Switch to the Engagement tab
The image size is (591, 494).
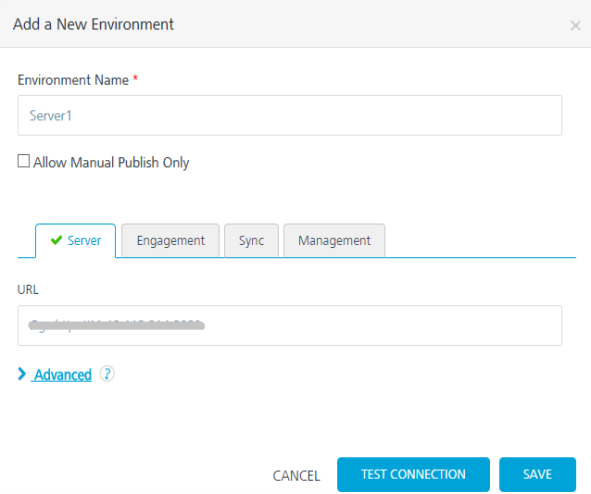coord(170,240)
